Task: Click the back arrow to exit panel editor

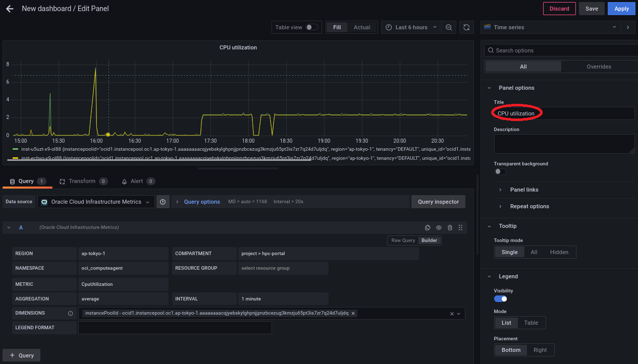Action: pos(10,9)
